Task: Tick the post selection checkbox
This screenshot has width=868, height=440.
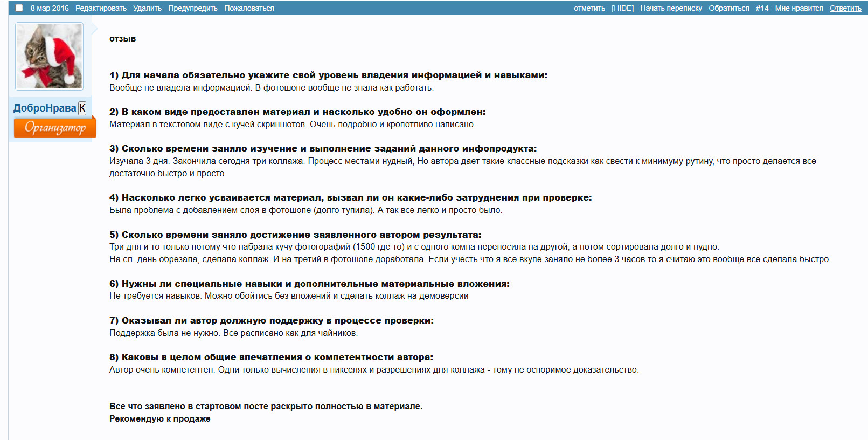Action: (x=19, y=8)
